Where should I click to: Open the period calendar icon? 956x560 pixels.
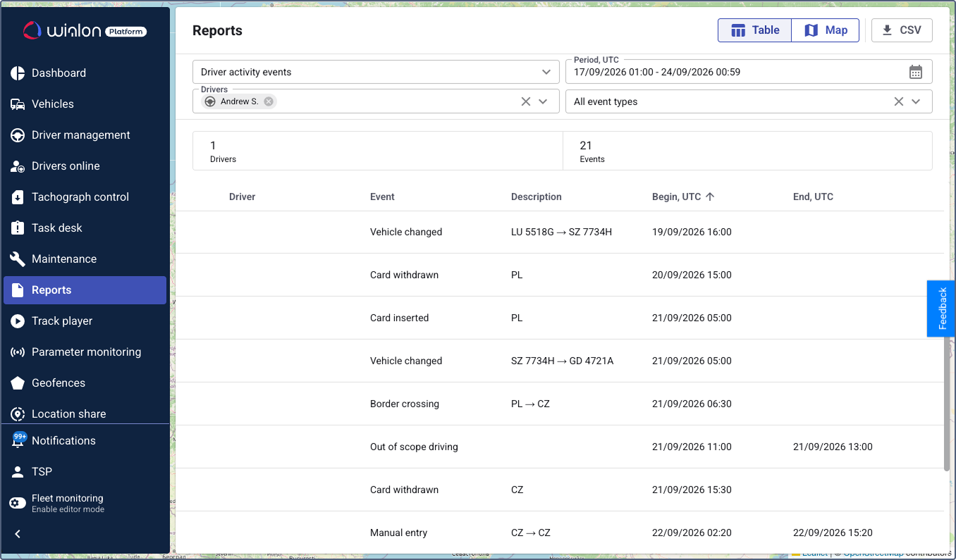click(915, 72)
